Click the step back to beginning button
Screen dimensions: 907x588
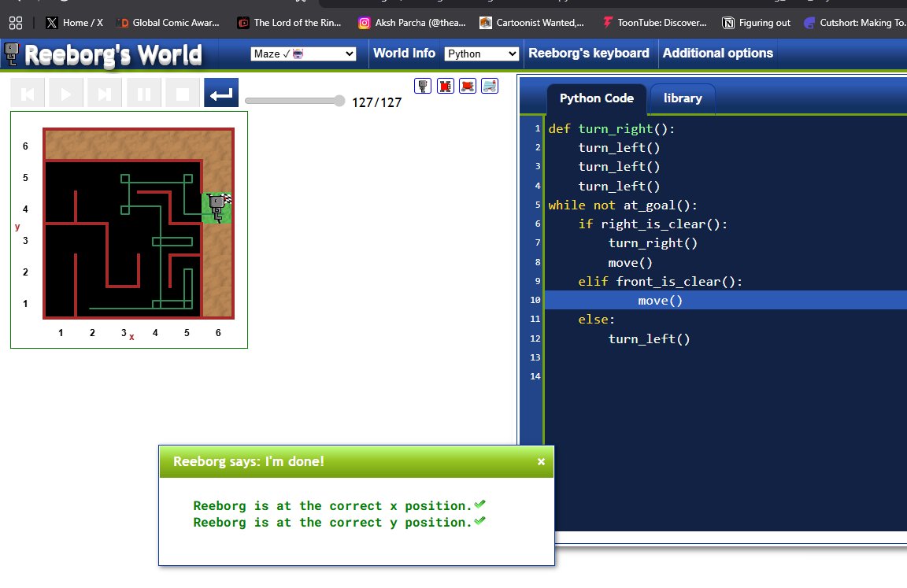coord(28,93)
